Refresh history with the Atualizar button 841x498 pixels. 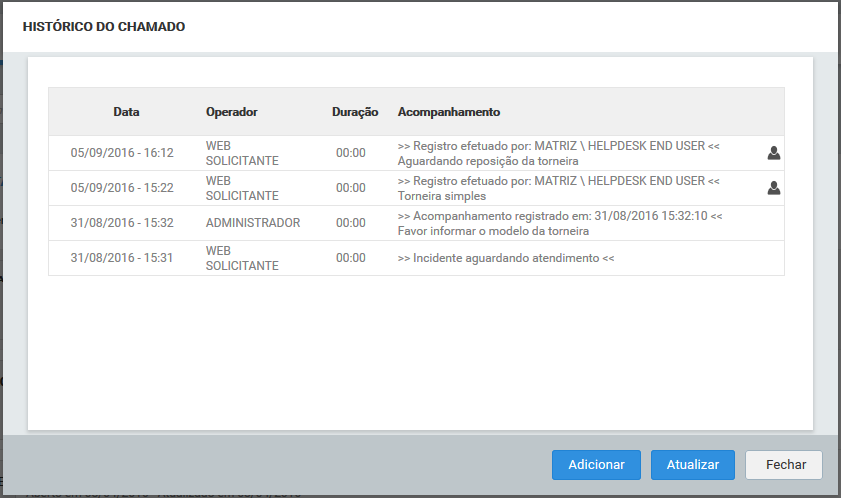click(692, 465)
